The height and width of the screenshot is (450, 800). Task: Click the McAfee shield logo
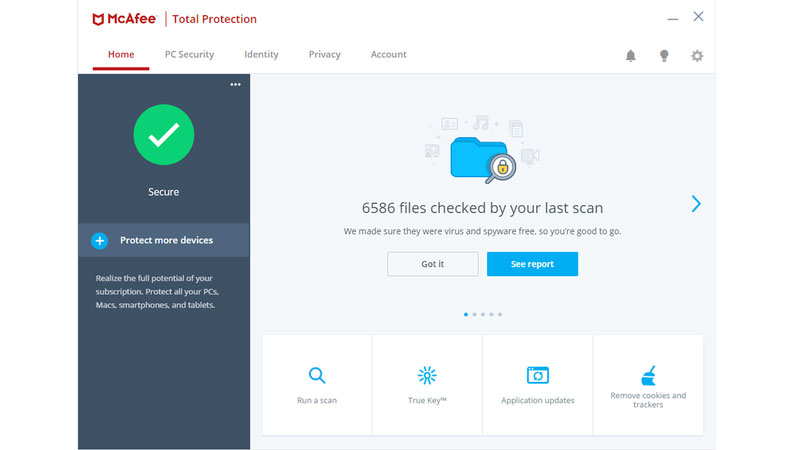pos(98,19)
